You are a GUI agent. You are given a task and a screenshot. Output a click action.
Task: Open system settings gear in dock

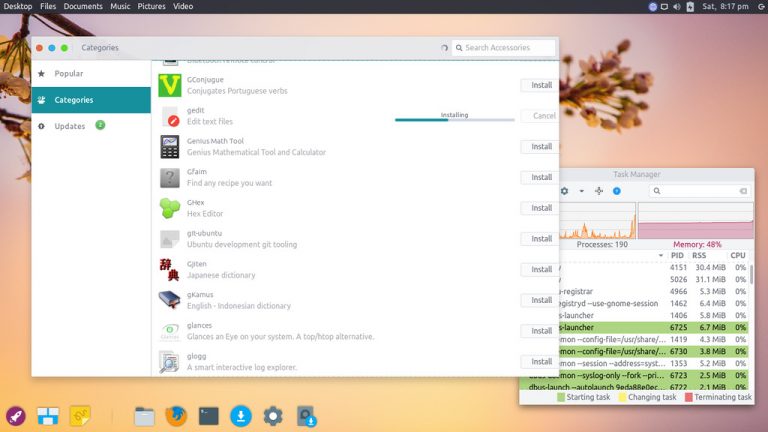(x=273, y=416)
